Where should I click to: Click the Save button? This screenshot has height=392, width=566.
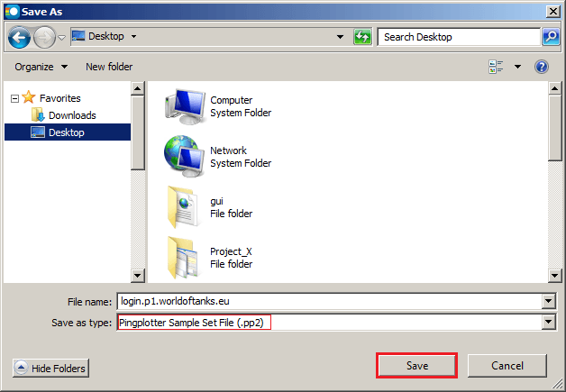point(416,366)
